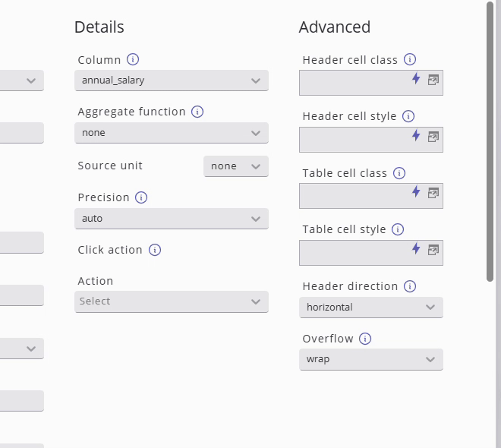501x448 pixels.
Task: Open the Action Select dropdown
Action: 172,301
